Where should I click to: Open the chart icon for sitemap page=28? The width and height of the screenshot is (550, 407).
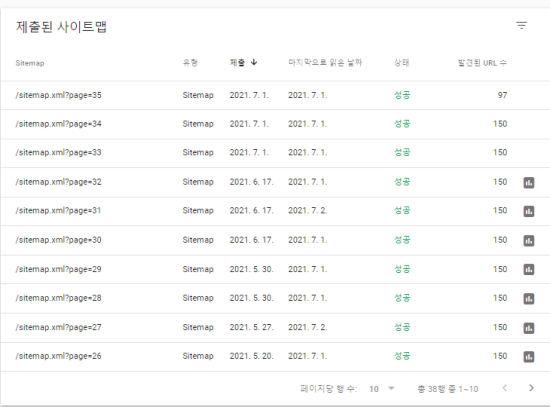click(529, 299)
